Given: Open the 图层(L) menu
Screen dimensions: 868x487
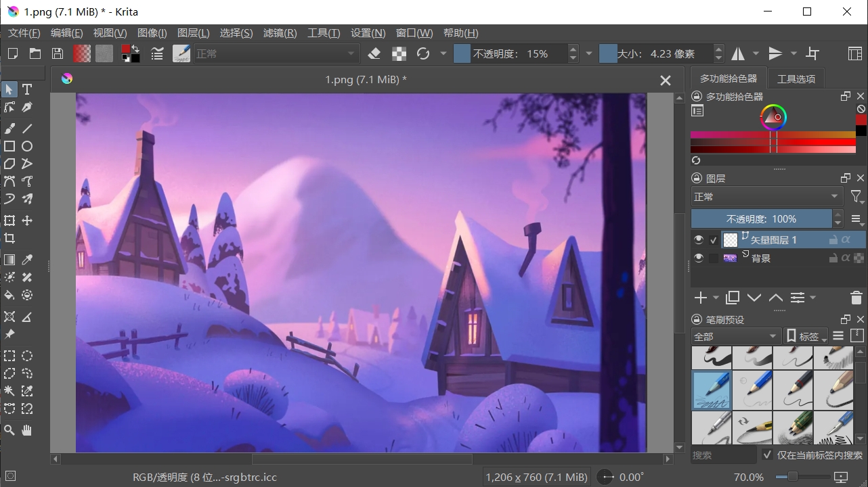Looking at the screenshot, I should (194, 33).
